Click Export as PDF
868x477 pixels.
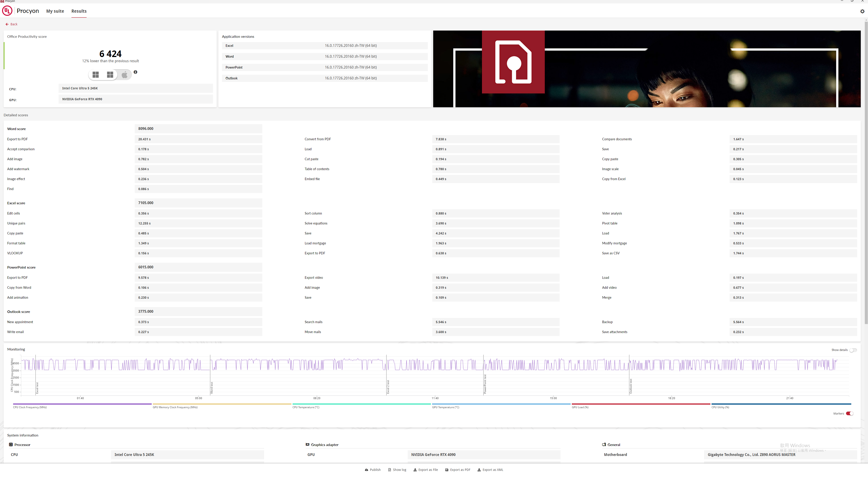tap(458, 470)
